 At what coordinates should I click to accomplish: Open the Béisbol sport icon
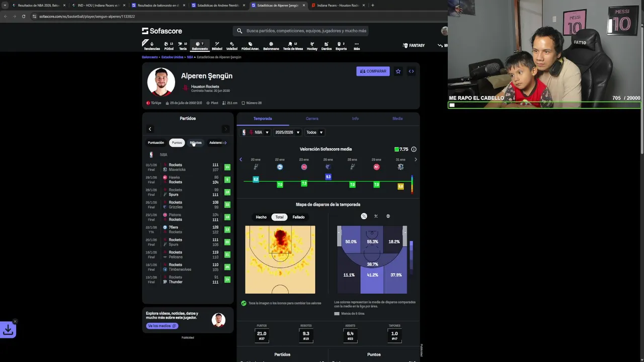click(217, 46)
